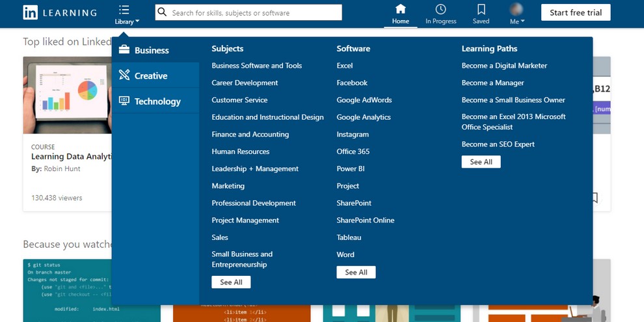Click the Business briefcase icon
The width and height of the screenshot is (644, 322).
pyautogui.click(x=124, y=49)
